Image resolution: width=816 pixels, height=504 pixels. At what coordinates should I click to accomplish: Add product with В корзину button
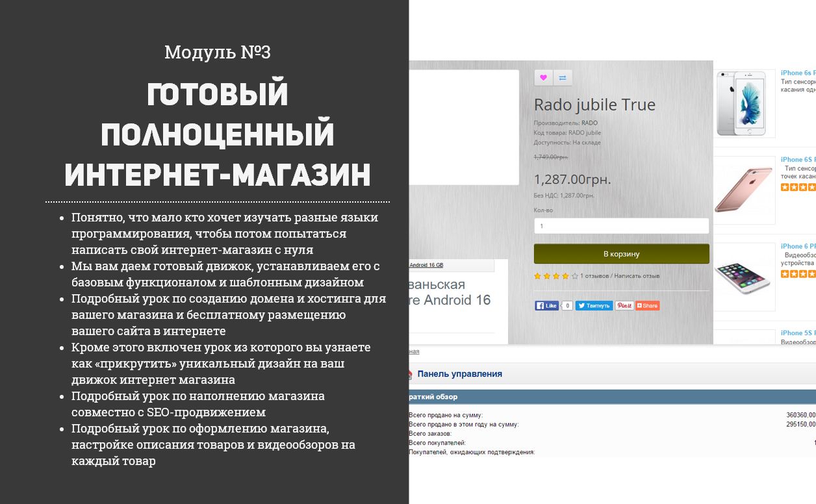(622, 254)
